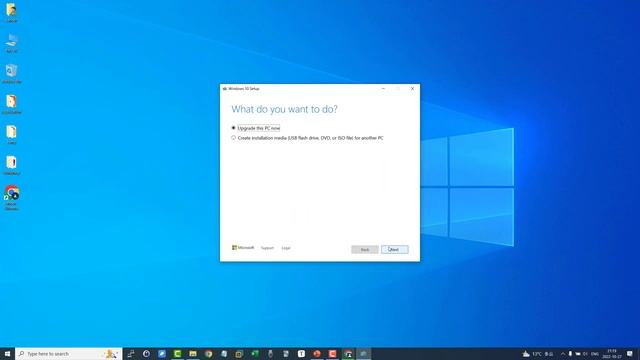Viewport: 640px width, 360px height.
Task: Click the Windows 10 Setup title bar icon
Action: tap(224, 89)
